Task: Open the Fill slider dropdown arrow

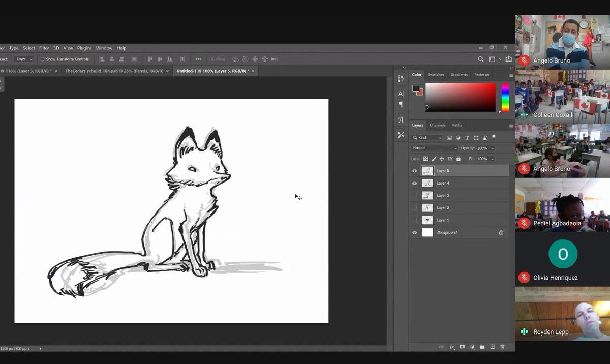Action: tap(492, 159)
